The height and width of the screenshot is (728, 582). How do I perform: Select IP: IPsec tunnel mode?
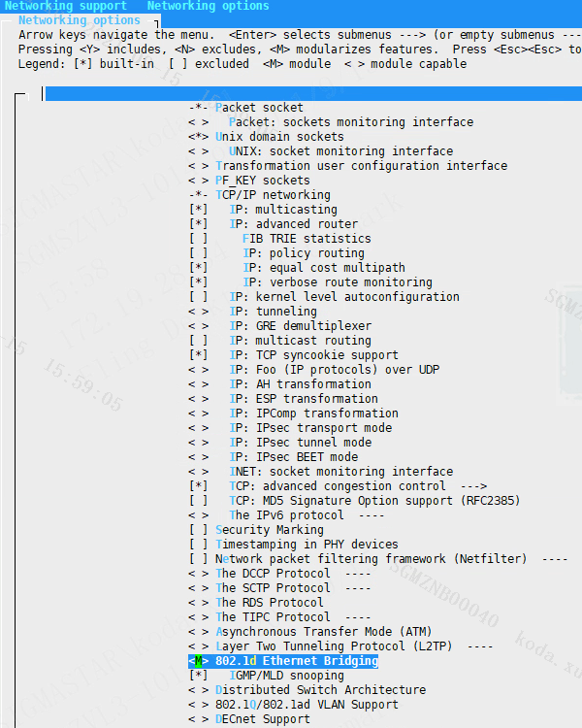tap(301, 443)
